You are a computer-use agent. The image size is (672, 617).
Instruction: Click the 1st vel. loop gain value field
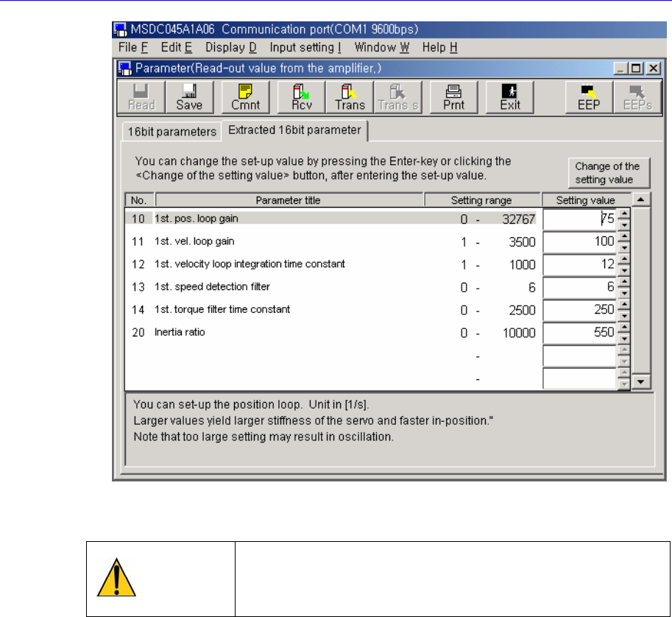tap(580, 241)
